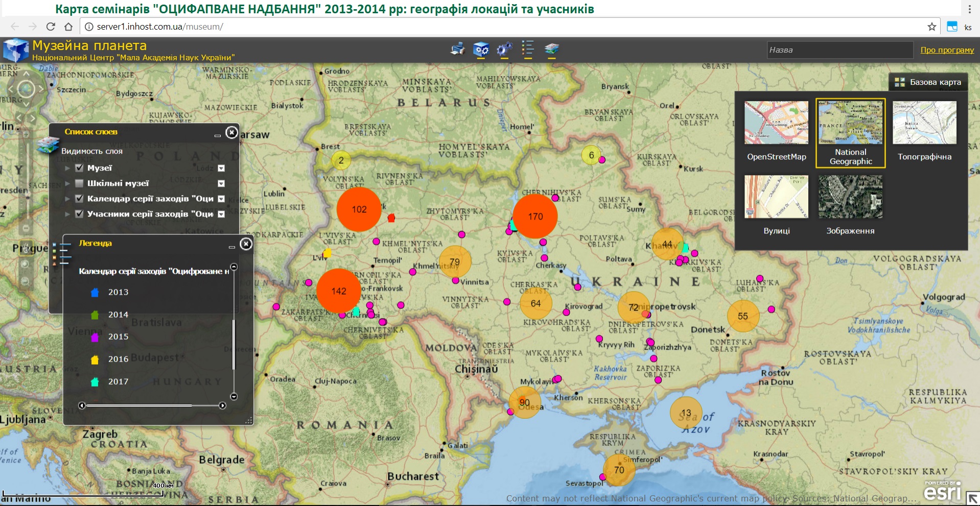980x506 pixels.
Task: Toggle the legend list icon in toolbar
Action: pyautogui.click(x=528, y=49)
